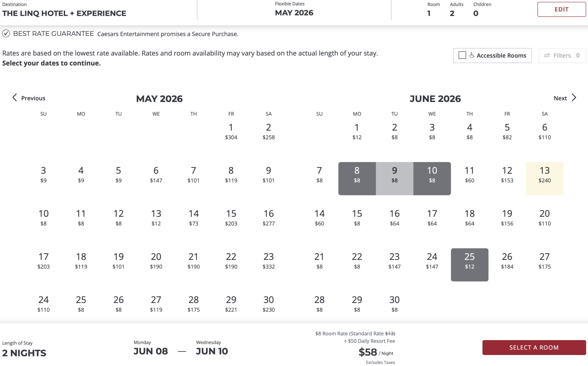Click the Filters sliders icon
This screenshot has width=588, height=366.
click(547, 55)
